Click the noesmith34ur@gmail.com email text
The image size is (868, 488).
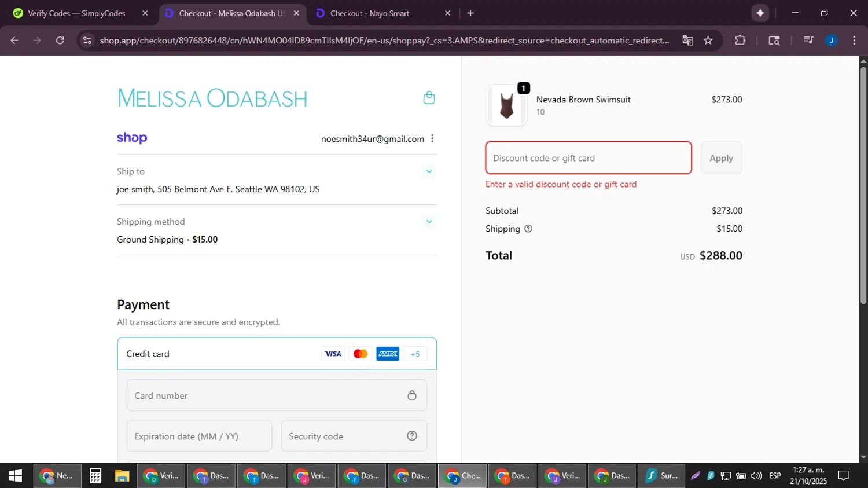tap(373, 139)
